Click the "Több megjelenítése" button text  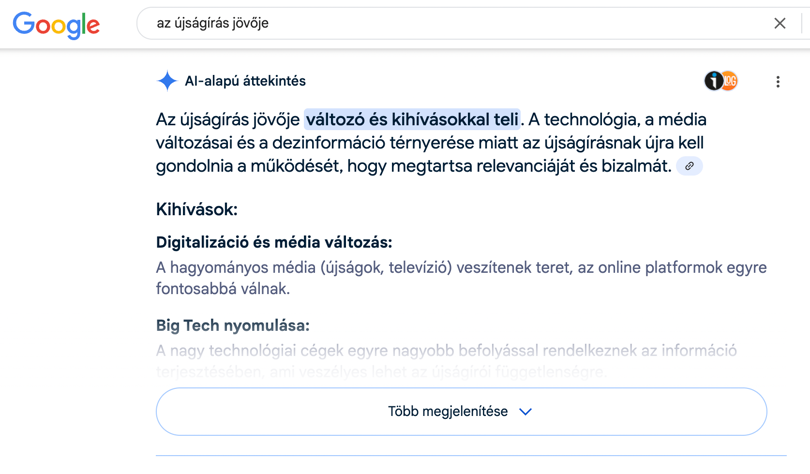point(448,412)
